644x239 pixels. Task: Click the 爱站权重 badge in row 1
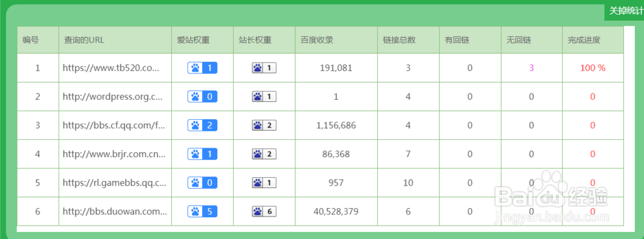(202, 68)
